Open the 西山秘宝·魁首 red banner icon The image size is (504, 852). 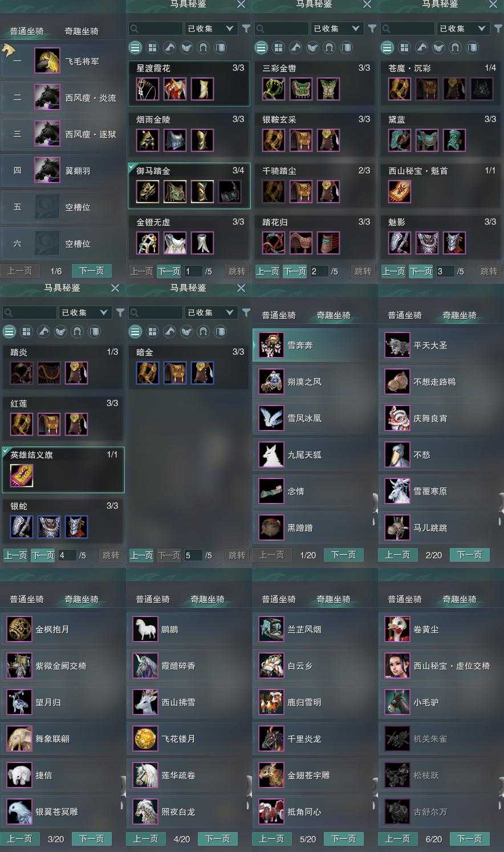pyautogui.click(x=400, y=192)
